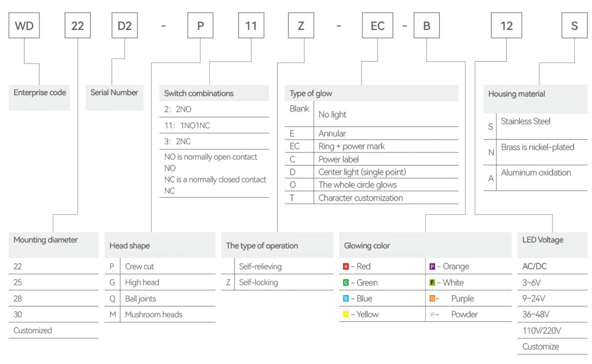
Task: Click the D2 code box
Action: 125,26
